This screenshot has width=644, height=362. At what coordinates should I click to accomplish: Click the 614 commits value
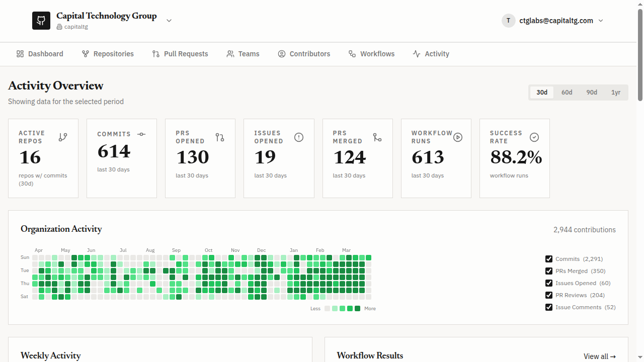114,151
